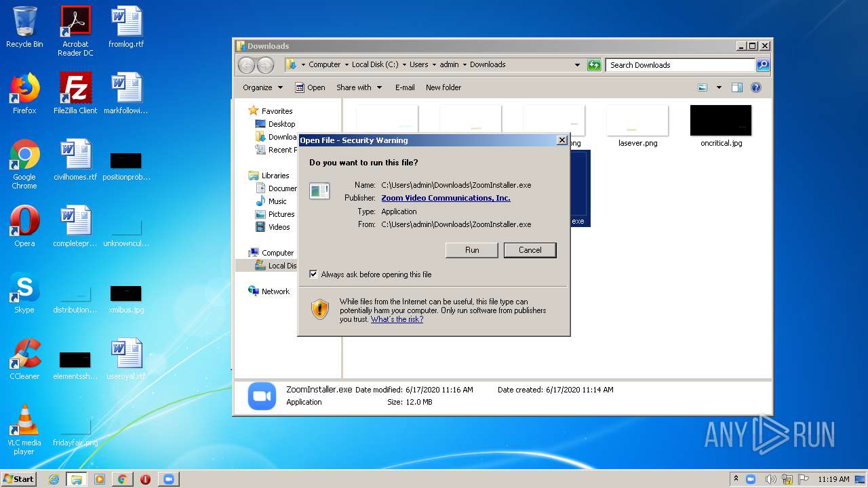Image resolution: width=868 pixels, height=488 pixels.
Task: Launch CCleaner desktop shortcut
Action: point(24,359)
